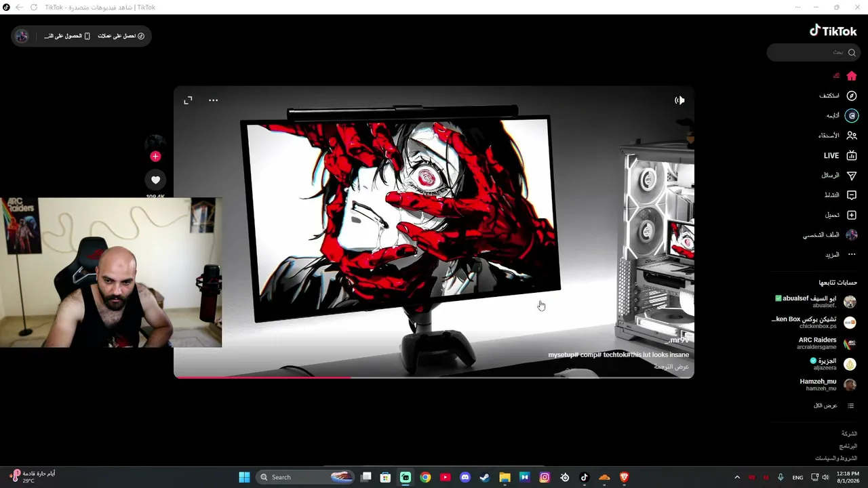Image resolution: width=868 pixels, height=488 pixels.
Task: Open the TikTok taskbar icon
Action: (585, 477)
